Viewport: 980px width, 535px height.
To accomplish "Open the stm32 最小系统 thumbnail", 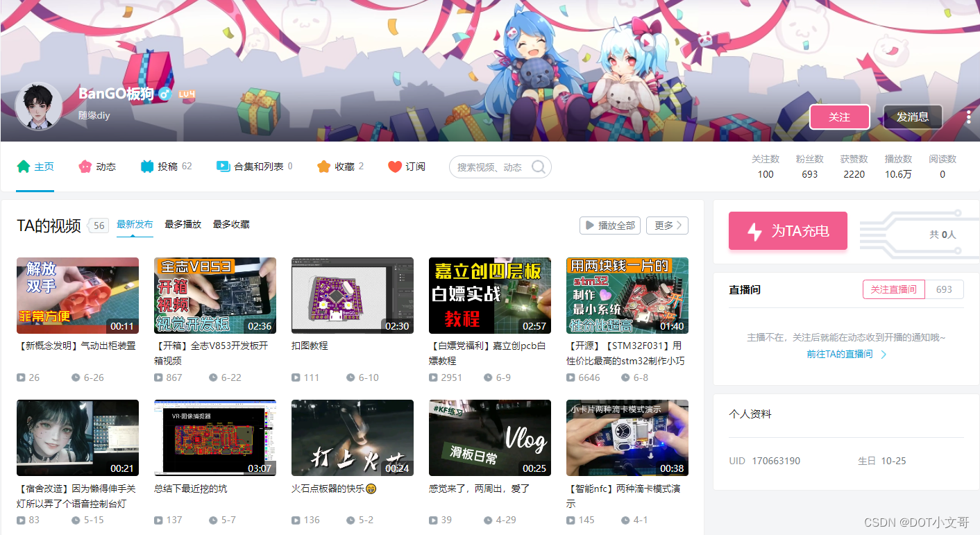I will click(627, 296).
